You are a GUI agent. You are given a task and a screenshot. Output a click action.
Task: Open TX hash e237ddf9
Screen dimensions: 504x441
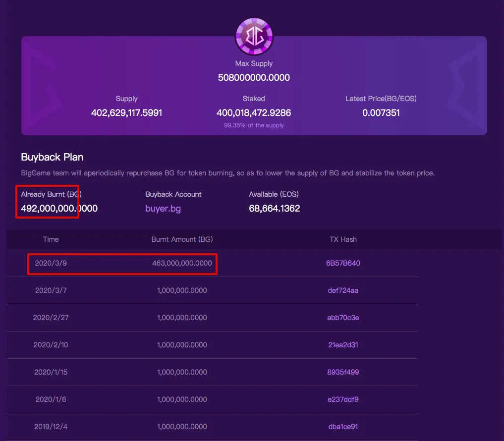[x=343, y=399]
